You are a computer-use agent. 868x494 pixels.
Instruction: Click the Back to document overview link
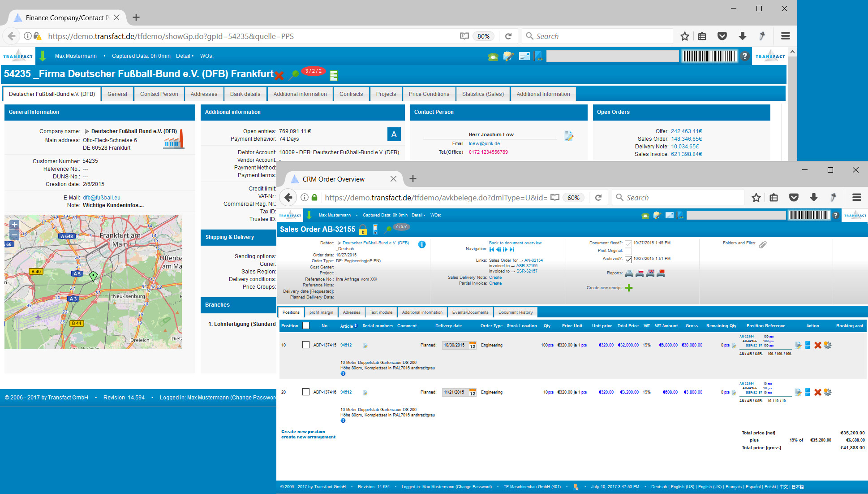coord(515,243)
